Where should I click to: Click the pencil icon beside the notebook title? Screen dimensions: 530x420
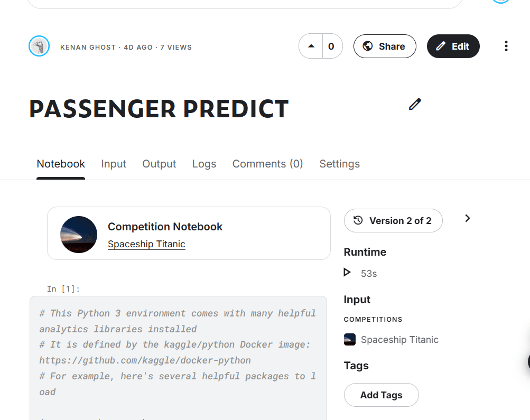tap(415, 104)
